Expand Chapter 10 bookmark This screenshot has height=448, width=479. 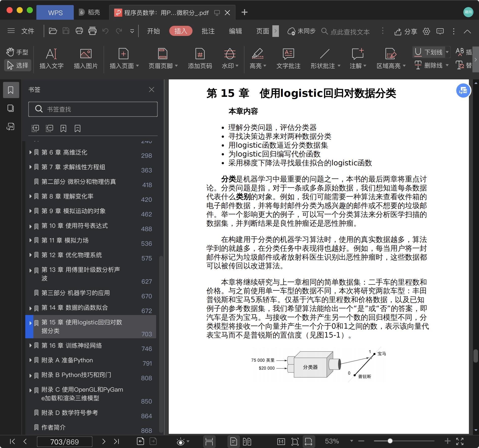click(30, 226)
